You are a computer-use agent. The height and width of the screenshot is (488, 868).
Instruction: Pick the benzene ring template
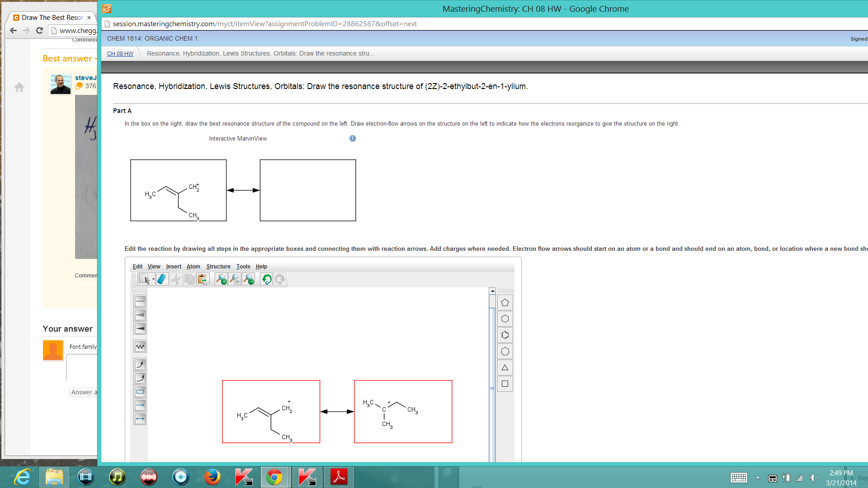pos(505,335)
